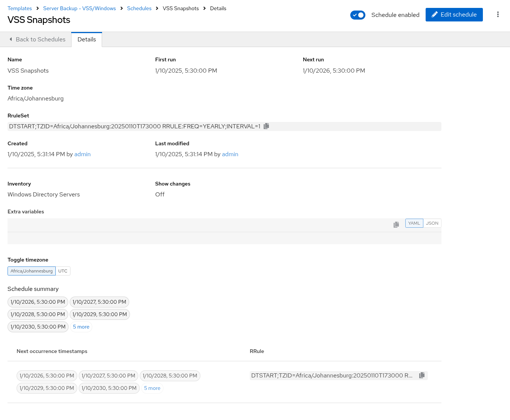Viewport: 510px width, 420px height.
Task: Select Africa/Johannesburg timezone toggle
Action: point(32,271)
